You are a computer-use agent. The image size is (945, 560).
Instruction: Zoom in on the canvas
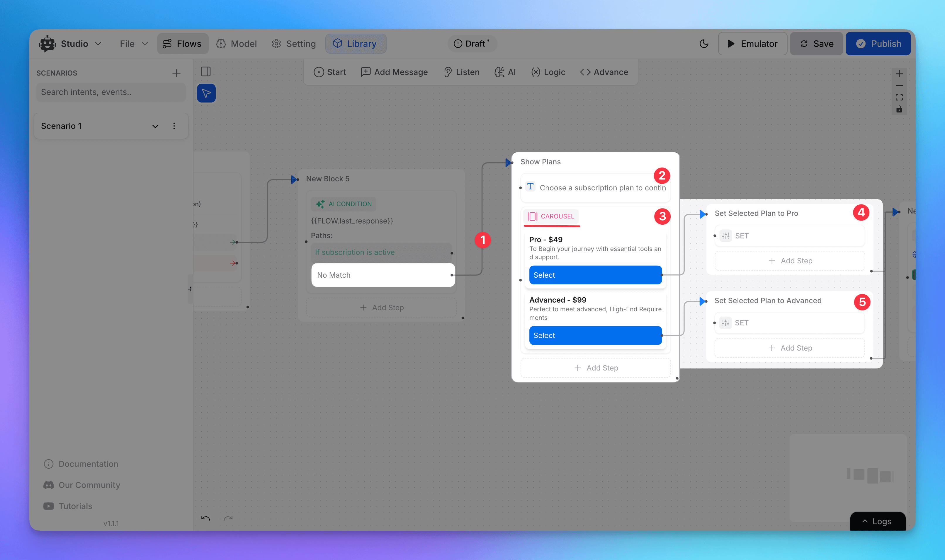tap(899, 74)
